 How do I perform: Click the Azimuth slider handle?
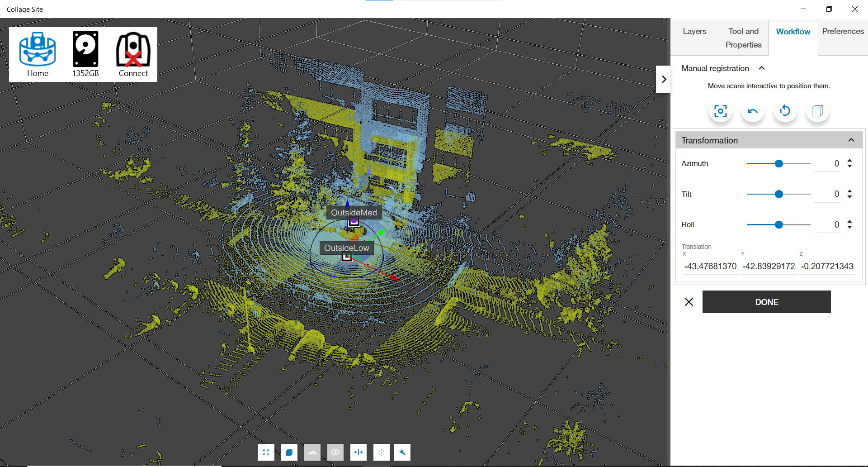pyautogui.click(x=778, y=164)
